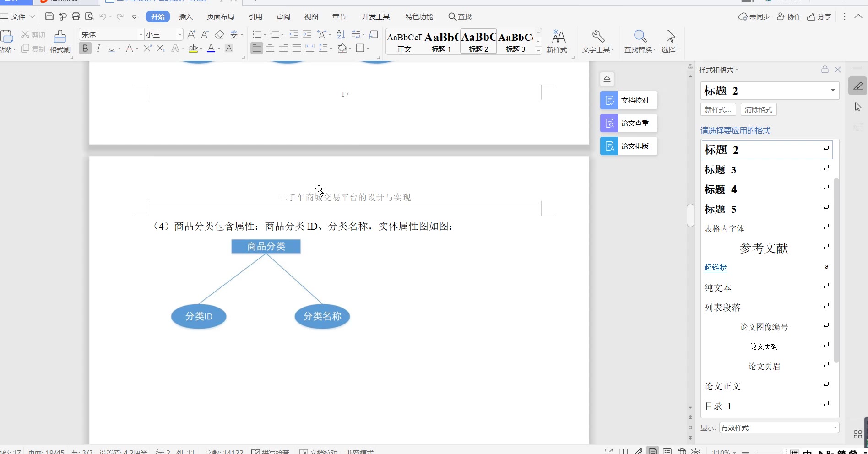This screenshot has width=868, height=454.
Task: Click the document's vertical scrollbar thumb
Action: [x=690, y=215]
